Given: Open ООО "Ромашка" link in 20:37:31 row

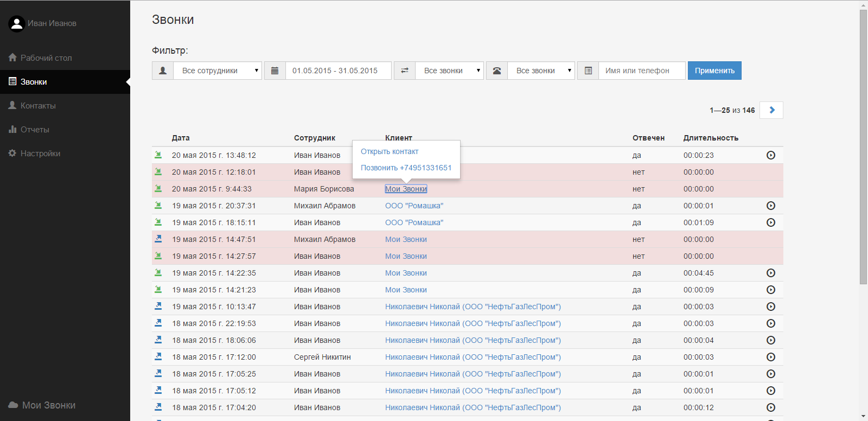Looking at the screenshot, I should [414, 206].
